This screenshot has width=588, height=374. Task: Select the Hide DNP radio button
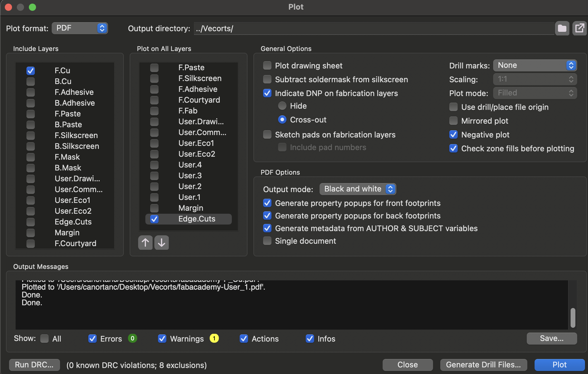tap(282, 106)
